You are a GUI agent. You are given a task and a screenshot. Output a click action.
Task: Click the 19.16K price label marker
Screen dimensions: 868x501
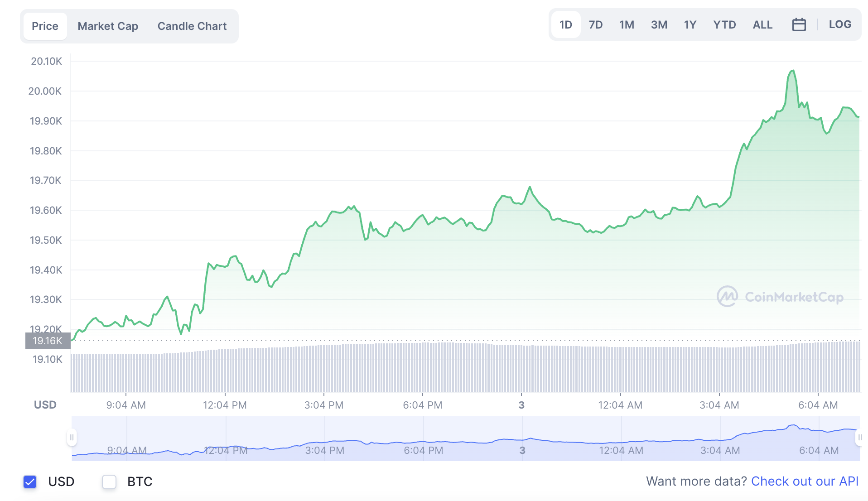coord(47,341)
